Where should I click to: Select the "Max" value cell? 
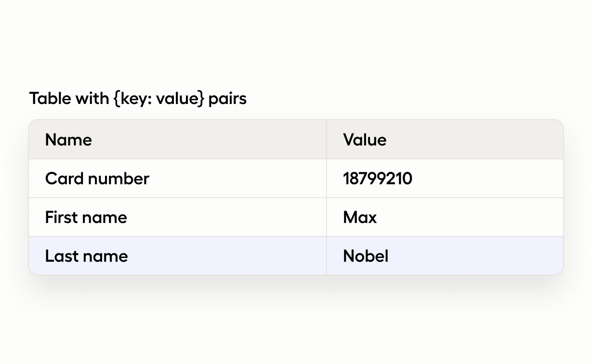click(x=360, y=217)
